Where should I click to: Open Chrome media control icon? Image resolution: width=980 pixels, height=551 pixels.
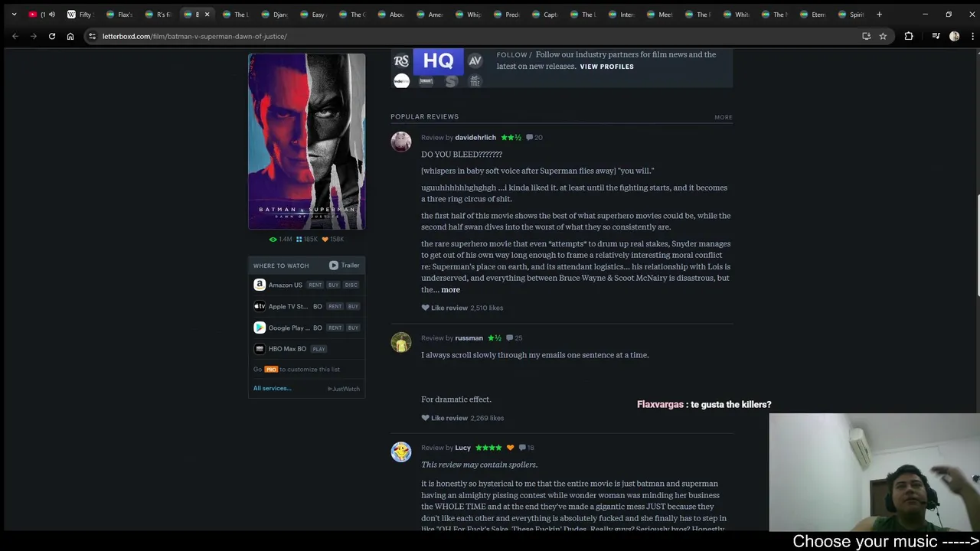coord(936,36)
